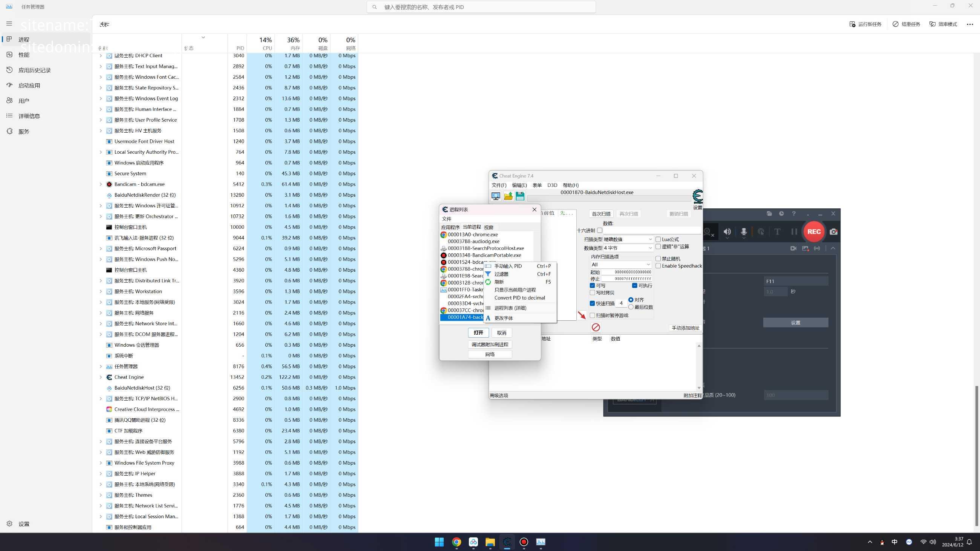
Task: Enable the 逻辑"非"运算 checkbox
Action: point(658,246)
